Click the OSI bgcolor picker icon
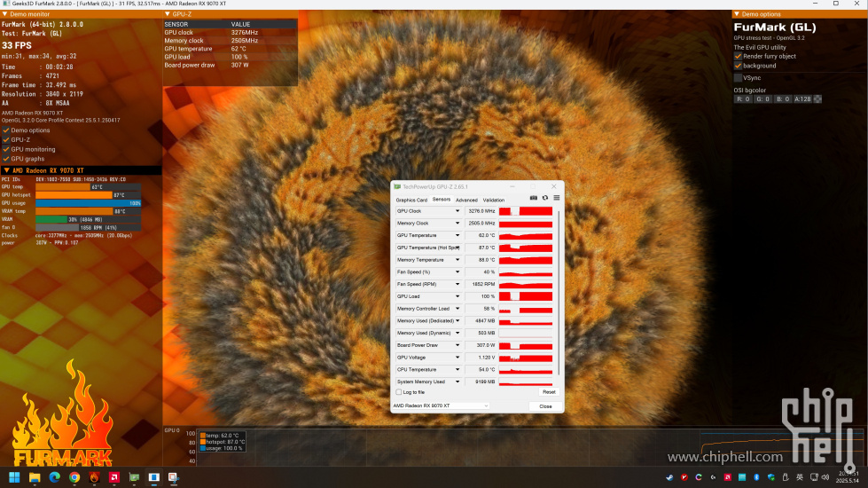Viewport: 868px width, 488px height. (817, 99)
